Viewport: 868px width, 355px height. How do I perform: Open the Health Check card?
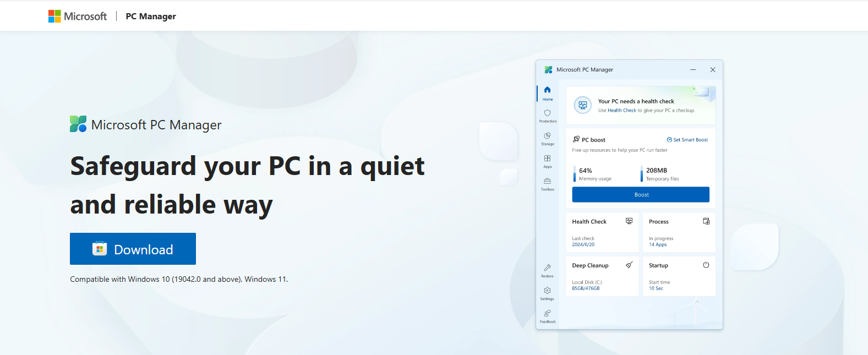click(x=603, y=232)
